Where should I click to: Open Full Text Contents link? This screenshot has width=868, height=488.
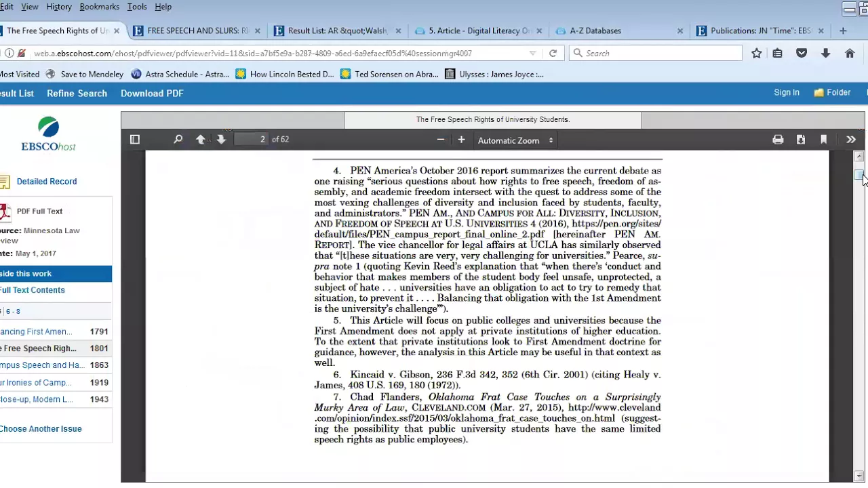pyautogui.click(x=32, y=290)
